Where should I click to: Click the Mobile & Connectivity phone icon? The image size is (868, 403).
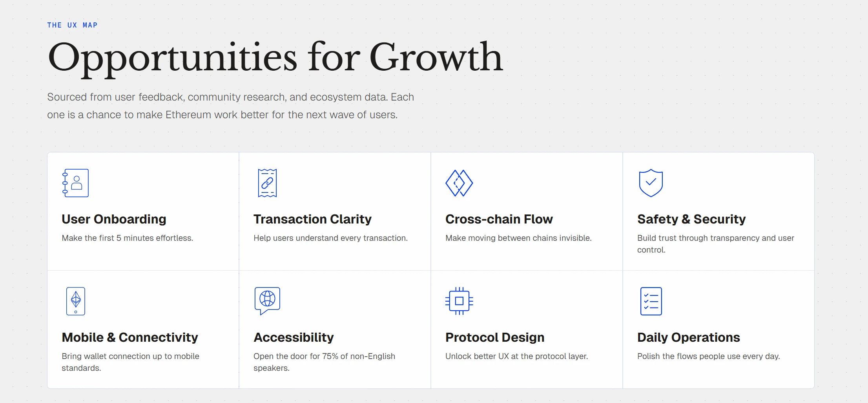coord(76,301)
